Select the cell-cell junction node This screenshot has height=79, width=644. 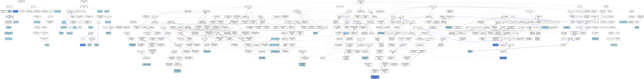(x=108, y=22)
